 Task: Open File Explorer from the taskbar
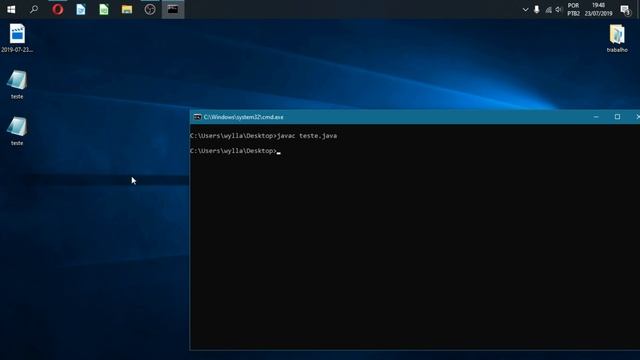127,9
